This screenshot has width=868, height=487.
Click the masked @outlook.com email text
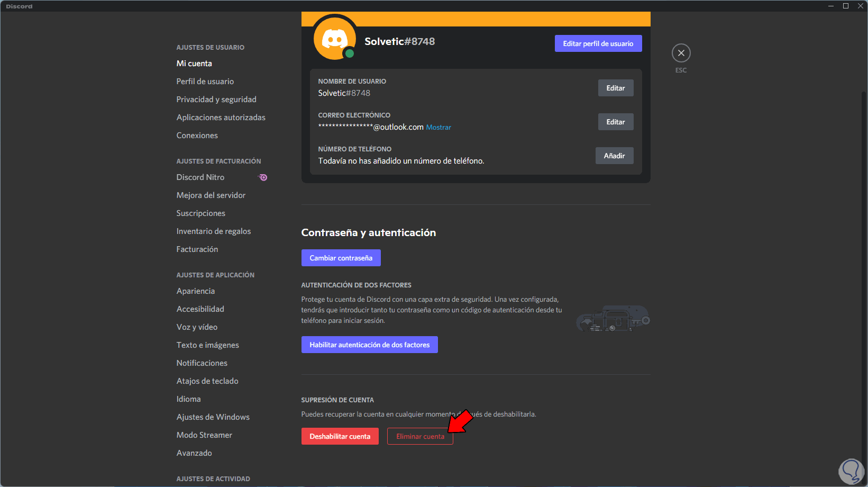[371, 127]
